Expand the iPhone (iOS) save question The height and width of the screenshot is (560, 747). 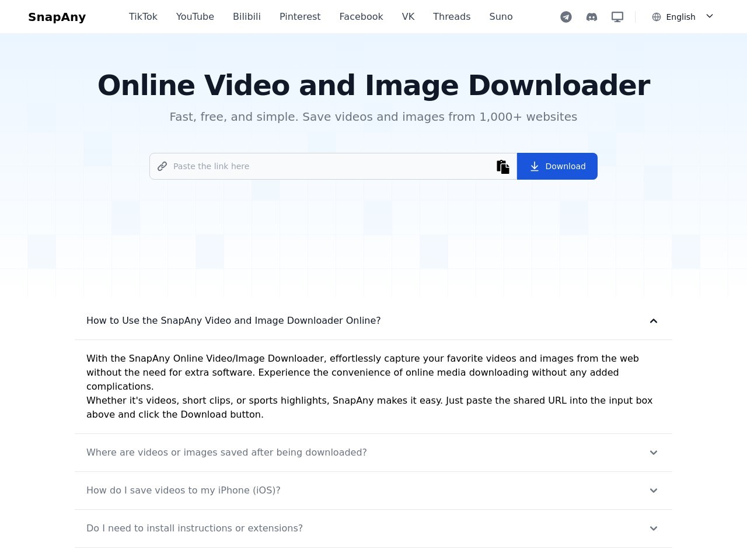373,491
